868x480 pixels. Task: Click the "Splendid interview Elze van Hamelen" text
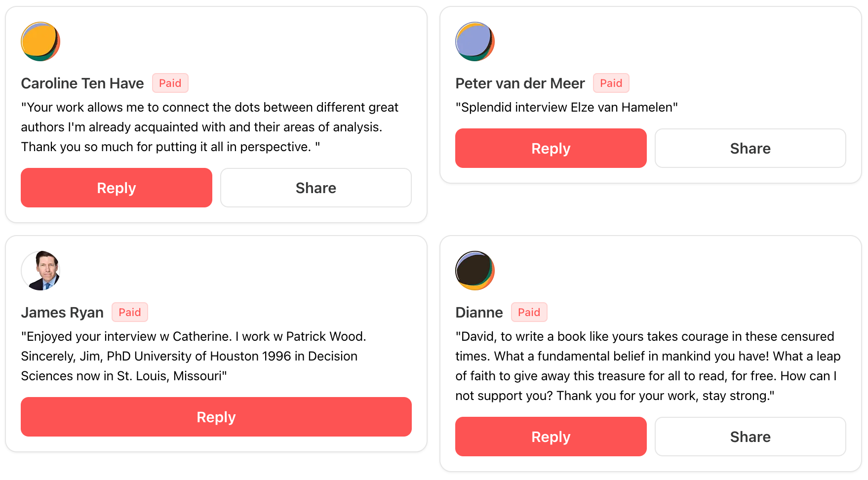point(566,107)
